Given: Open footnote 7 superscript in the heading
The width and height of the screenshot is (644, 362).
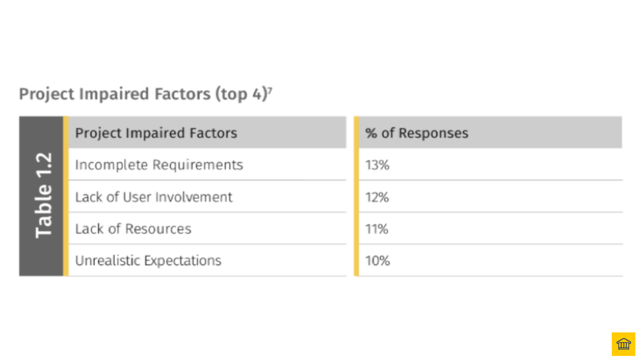Looking at the screenshot, I should tap(270, 90).
